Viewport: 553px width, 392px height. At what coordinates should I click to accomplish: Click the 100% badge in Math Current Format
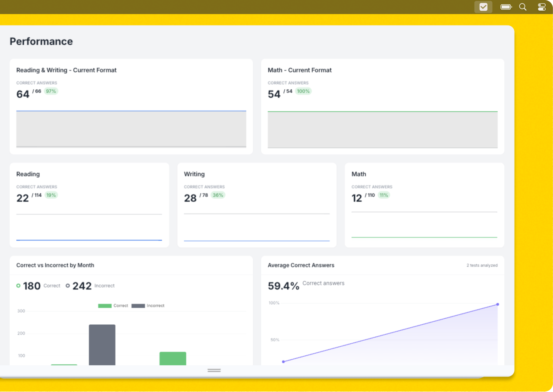click(x=303, y=91)
